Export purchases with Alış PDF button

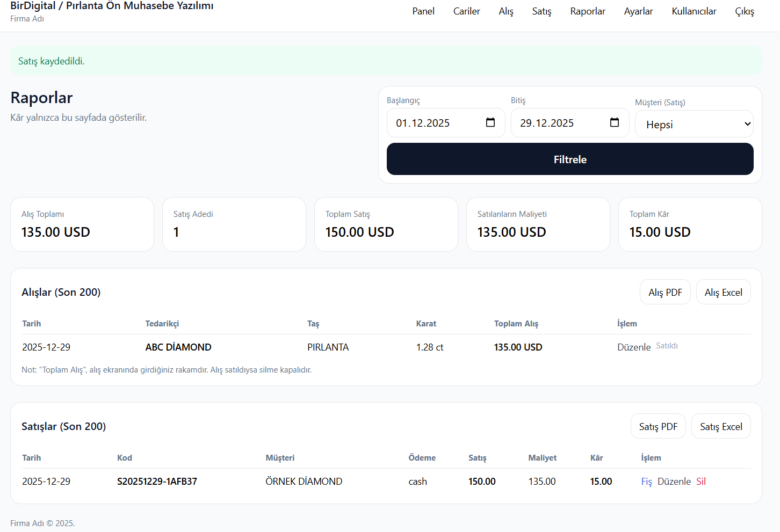point(665,293)
